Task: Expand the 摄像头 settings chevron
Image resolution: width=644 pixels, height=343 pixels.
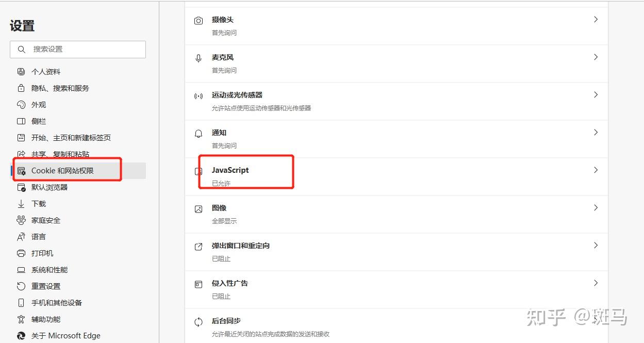Action: point(596,19)
